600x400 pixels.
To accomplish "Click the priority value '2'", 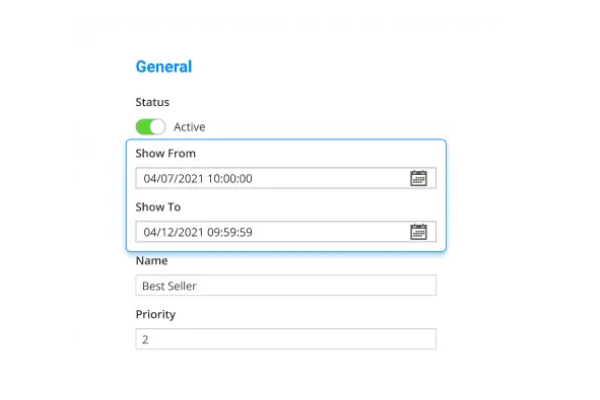I will click(x=145, y=339).
